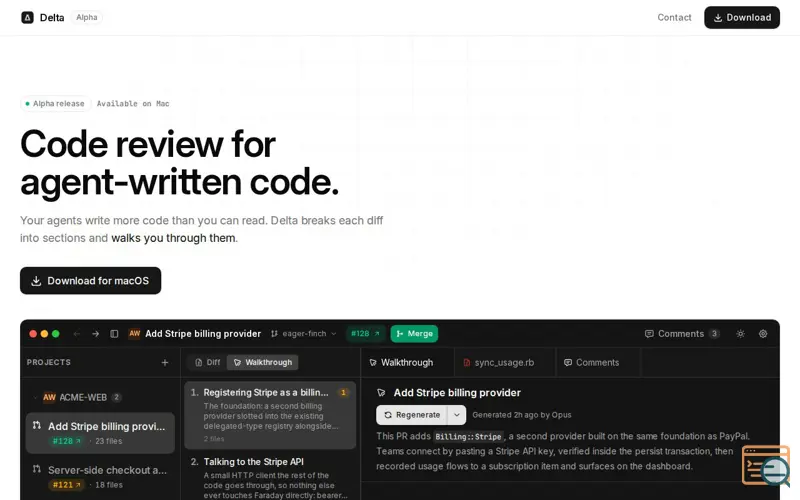Screen dimensions: 800x500
Task: Click '18 files' label
Action: (x=109, y=485)
